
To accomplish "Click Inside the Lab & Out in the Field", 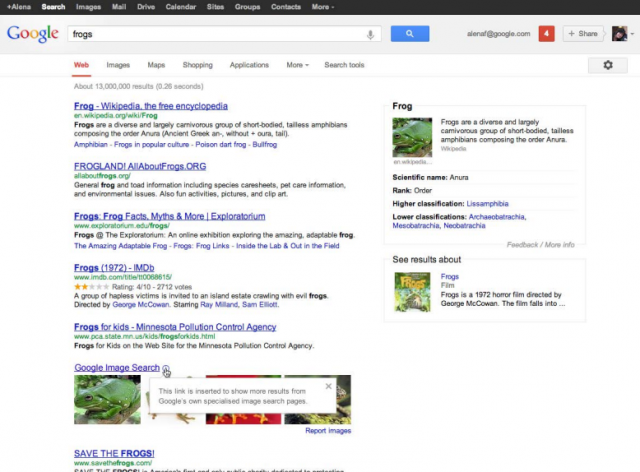I will tap(288, 246).
